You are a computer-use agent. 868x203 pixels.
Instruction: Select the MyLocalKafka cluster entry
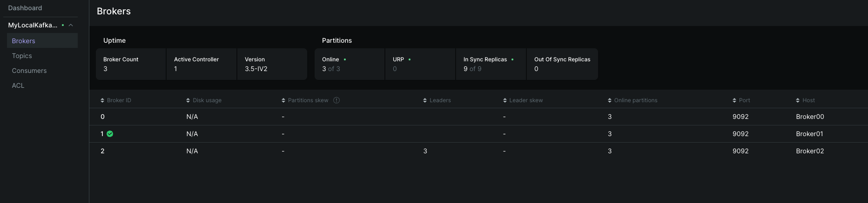pyautogui.click(x=33, y=25)
